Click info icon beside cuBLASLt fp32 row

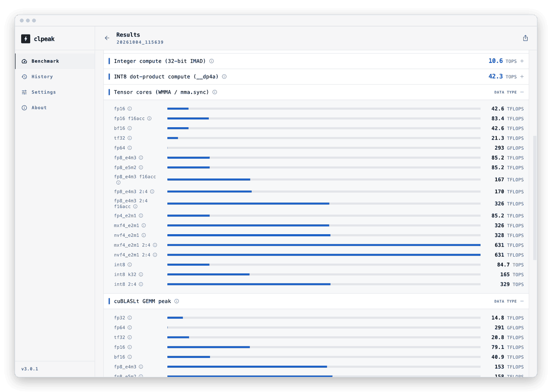(130, 318)
